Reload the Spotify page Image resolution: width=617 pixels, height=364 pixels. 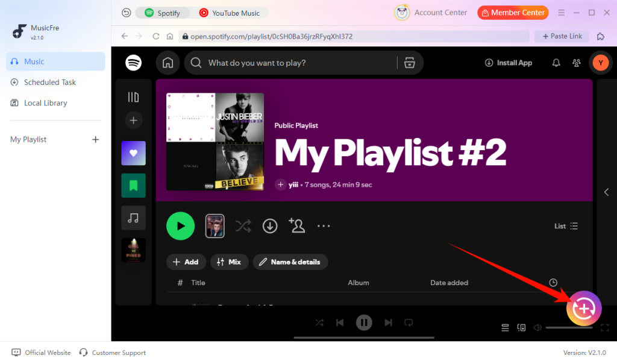[156, 36]
